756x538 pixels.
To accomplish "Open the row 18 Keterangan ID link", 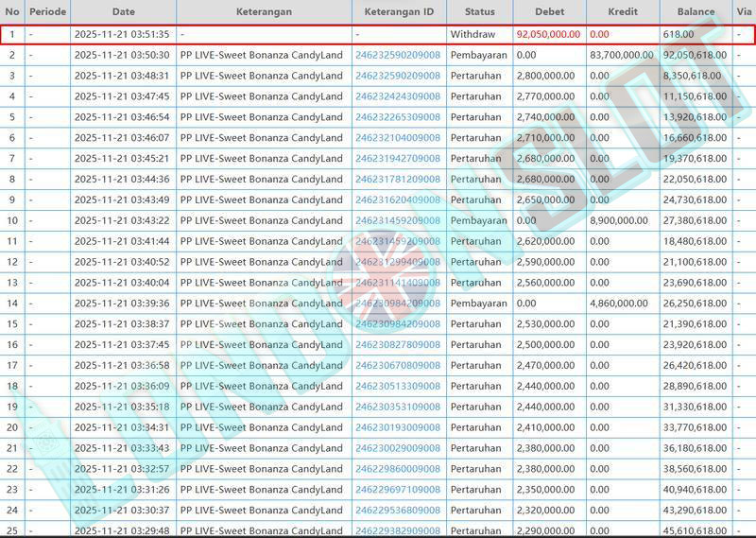I will 398,387.
